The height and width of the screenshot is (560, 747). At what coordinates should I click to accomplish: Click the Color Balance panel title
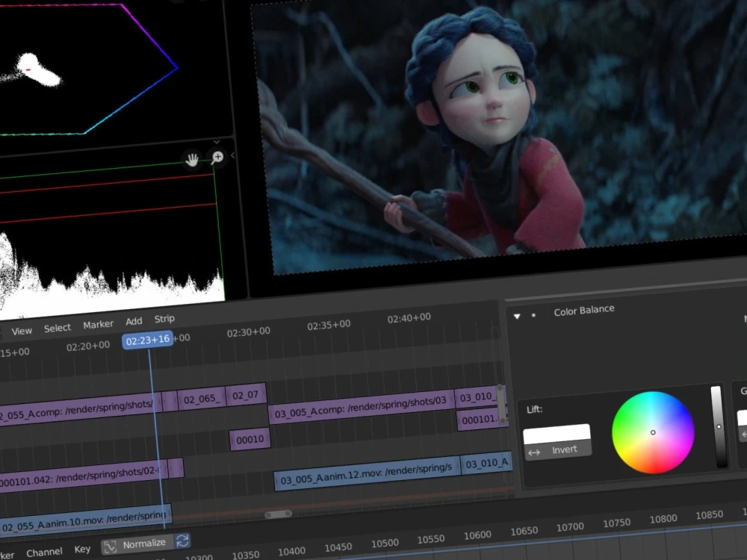(583, 311)
